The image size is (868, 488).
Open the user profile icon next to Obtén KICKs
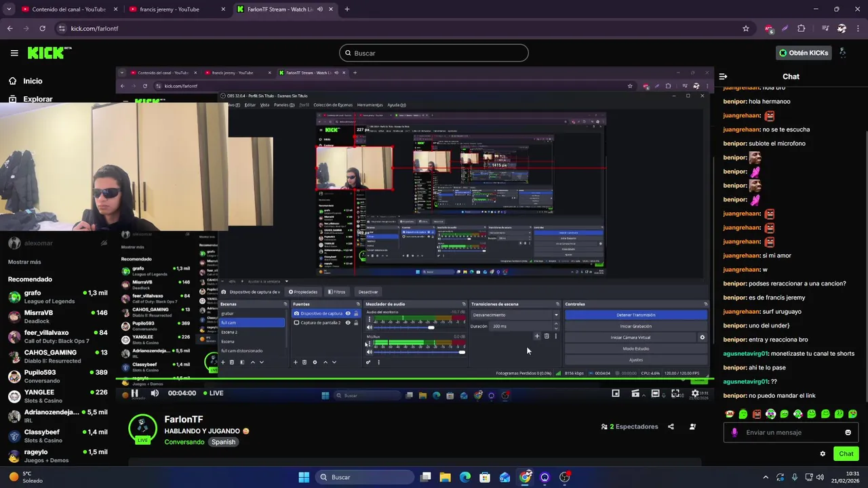pyautogui.click(x=843, y=53)
